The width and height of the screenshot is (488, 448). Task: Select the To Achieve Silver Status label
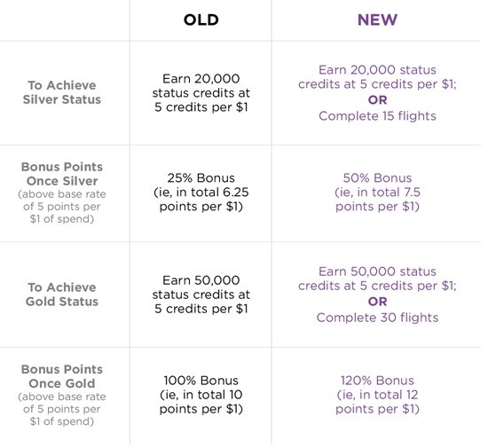[x=62, y=92]
